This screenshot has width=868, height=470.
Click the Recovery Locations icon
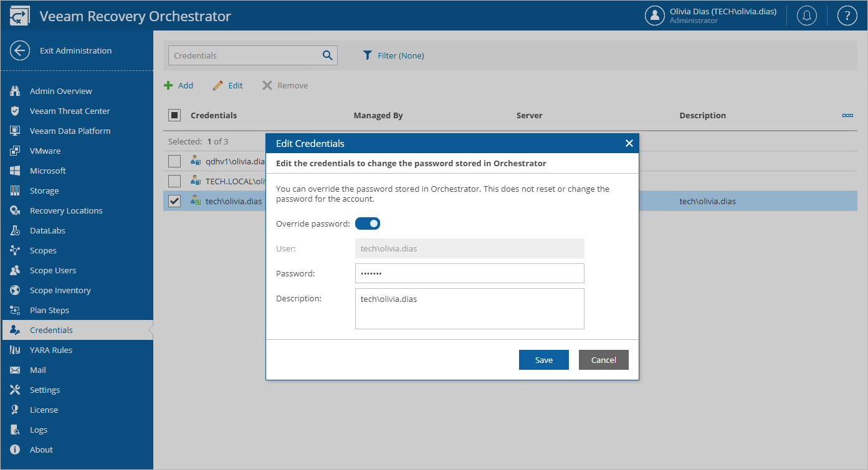(16, 210)
